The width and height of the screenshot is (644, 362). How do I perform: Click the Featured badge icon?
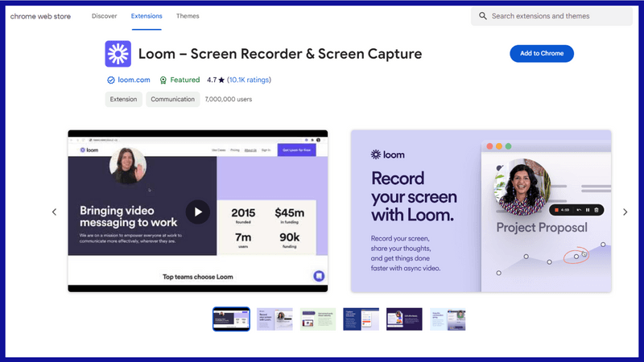(x=163, y=80)
